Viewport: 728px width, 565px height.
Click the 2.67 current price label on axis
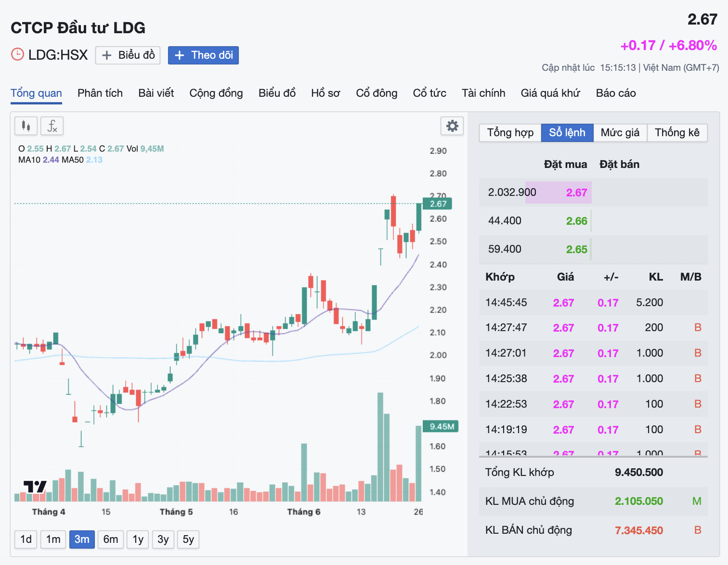pyautogui.click(x=437, y=204)
